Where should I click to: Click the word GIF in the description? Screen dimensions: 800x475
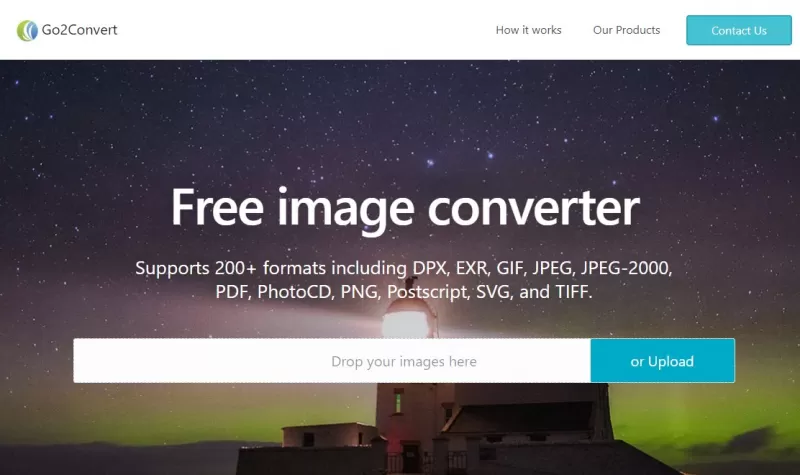(x=511, y=268)
